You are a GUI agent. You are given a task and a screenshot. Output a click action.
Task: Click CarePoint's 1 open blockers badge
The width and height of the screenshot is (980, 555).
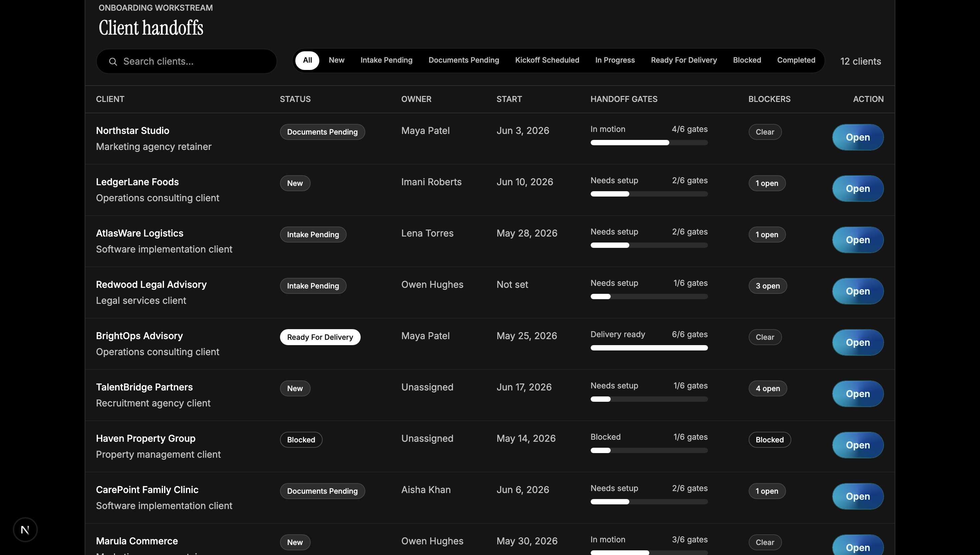pyautogui.click(x=767, y=491)
